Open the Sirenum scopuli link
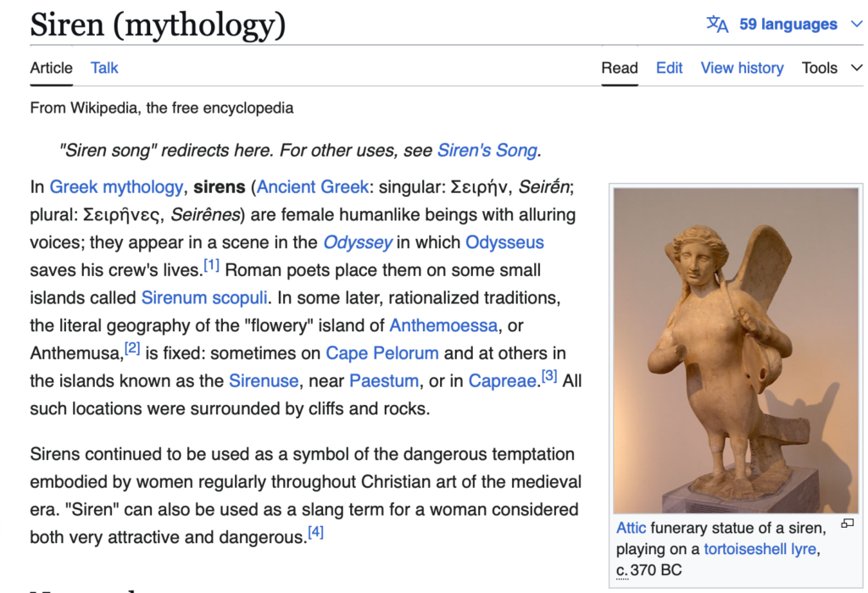The width and height of the screenshot is (868, 593). tap(203, 298)
